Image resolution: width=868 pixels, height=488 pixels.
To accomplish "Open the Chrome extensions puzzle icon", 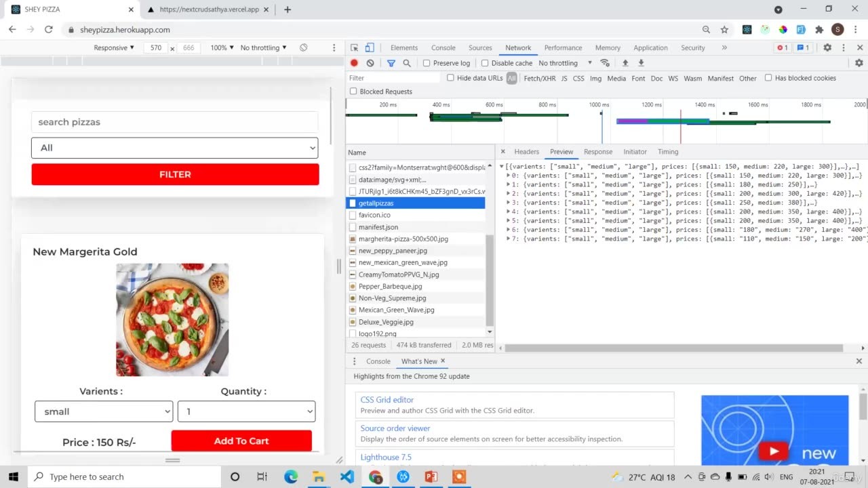I will 819,30.
